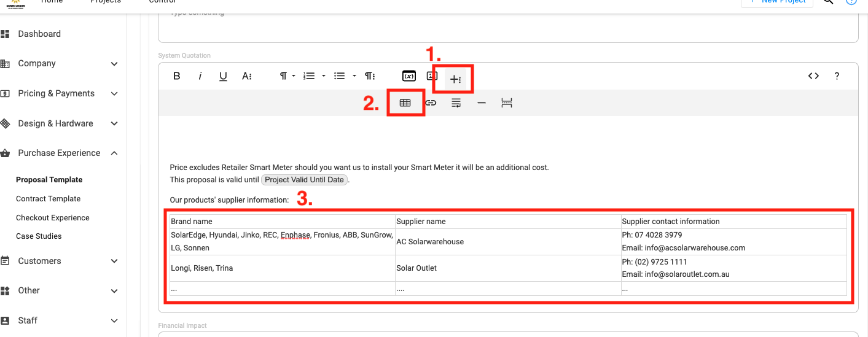868x337 pixels.
Task: Select the Project Valid Until Date placeholder
Action: pos(305,180)
